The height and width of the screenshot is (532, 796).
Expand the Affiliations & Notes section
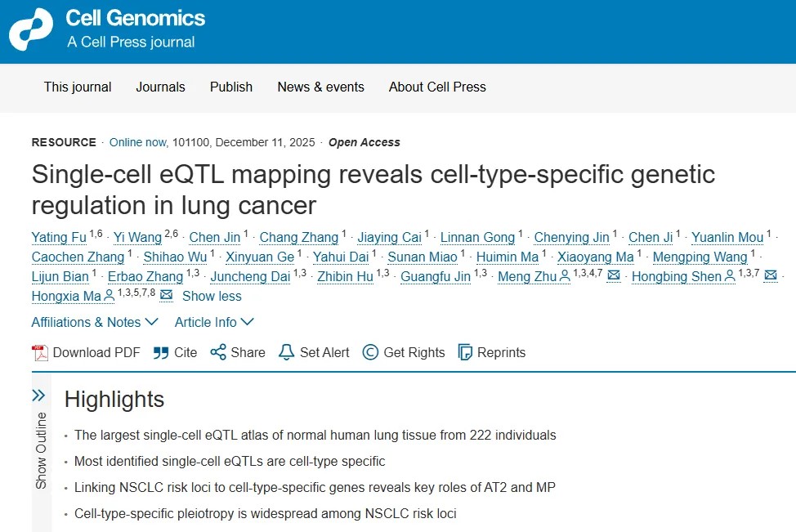pos(95,322)
